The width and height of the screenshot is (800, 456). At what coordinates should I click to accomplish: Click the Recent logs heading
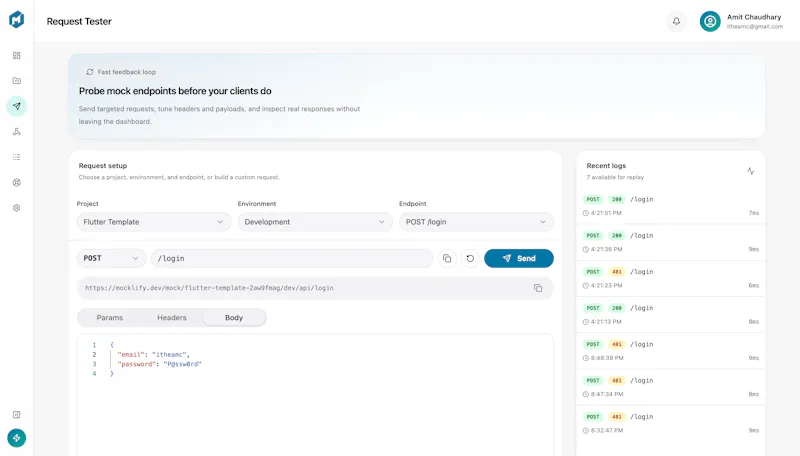pos(606,166)
